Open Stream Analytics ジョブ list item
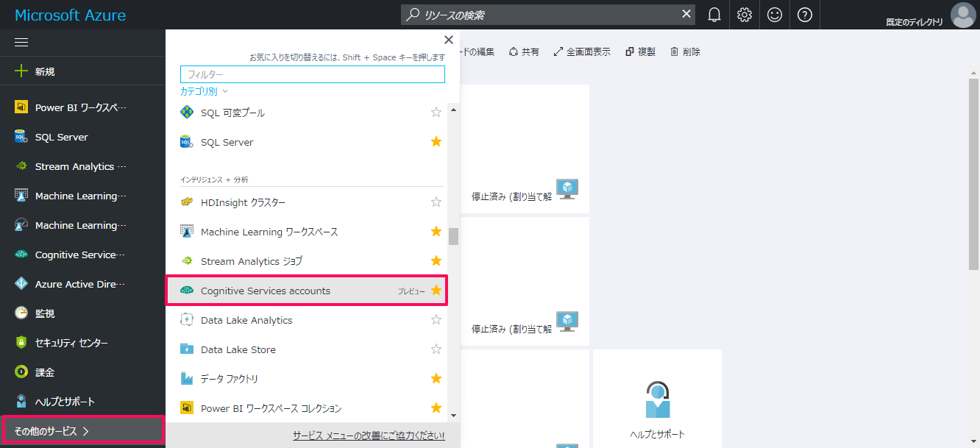The height and width of the screenshot is (448, 980). pyautogui.click(x=306, y=261)
